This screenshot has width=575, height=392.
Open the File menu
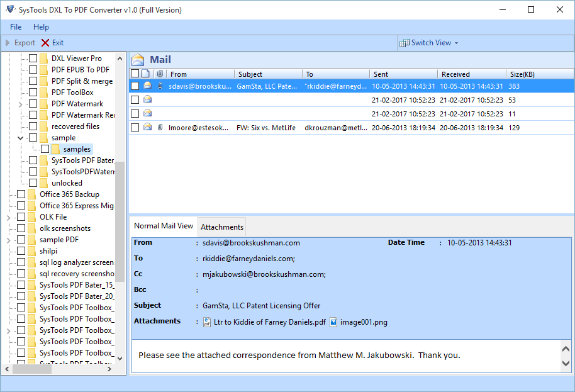tap(15, 27)
